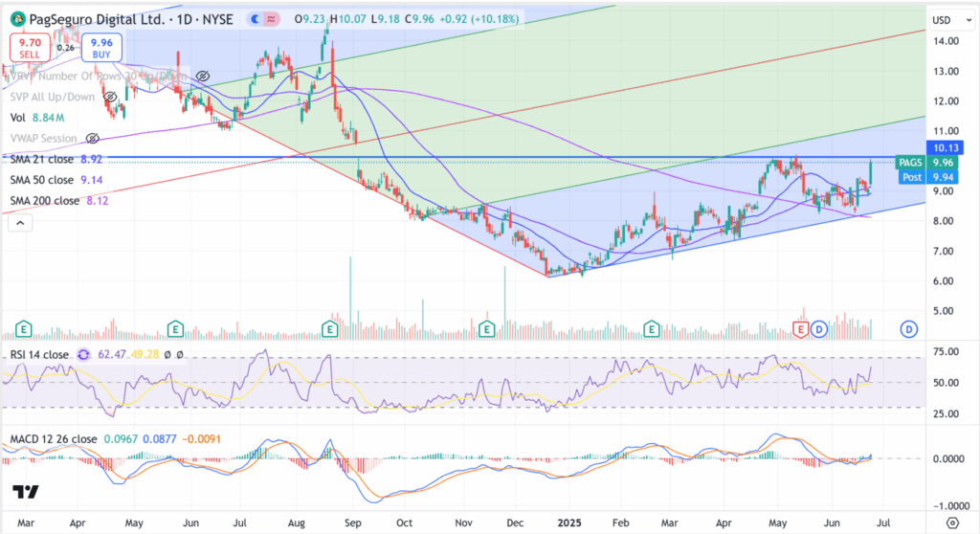The width and height of the screenshot is (980, 534).
Task: Open the earnings marker near June 2024
Action: [175, 328]
